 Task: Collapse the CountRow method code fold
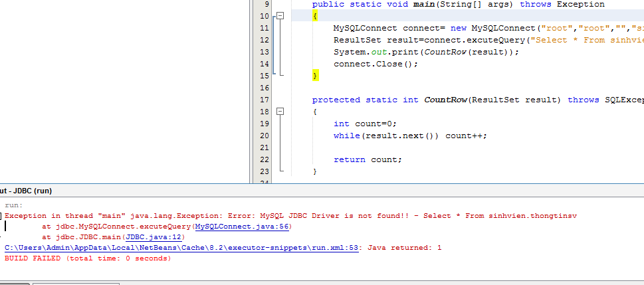(x=280, y=112)
